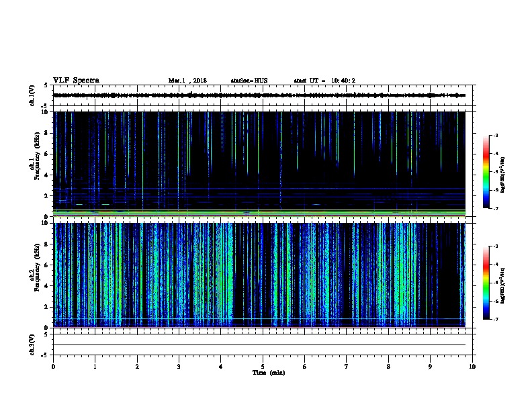Click the "6" tick on the time axis
The height and width of the screenshot is (411, 532).
305,366
